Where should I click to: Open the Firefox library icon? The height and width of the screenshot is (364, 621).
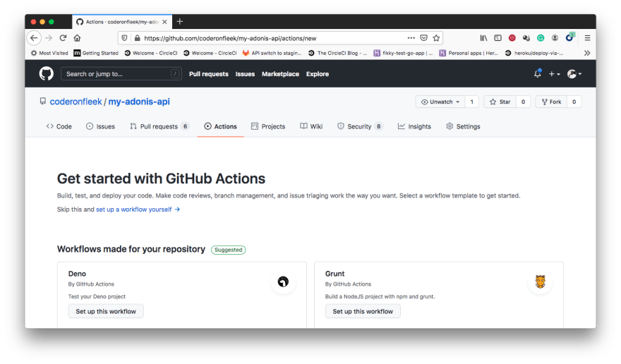pyautogui.click(x=483, y=38)
